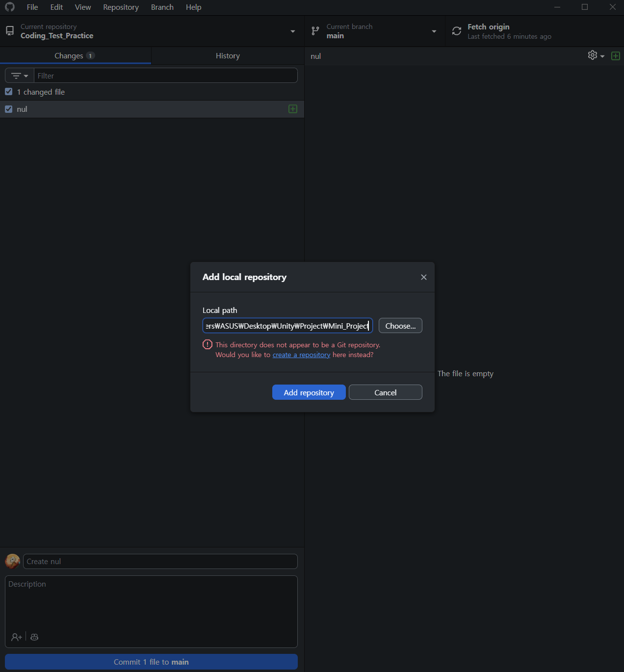Click the create a repository link
The image size is (624, 672).
click(301, 355)
